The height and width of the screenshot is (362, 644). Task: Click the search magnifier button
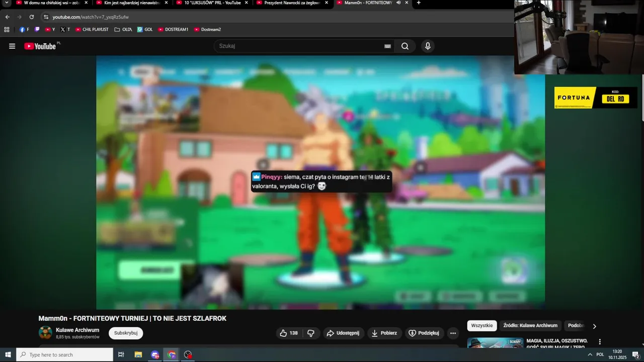point(405,46)
